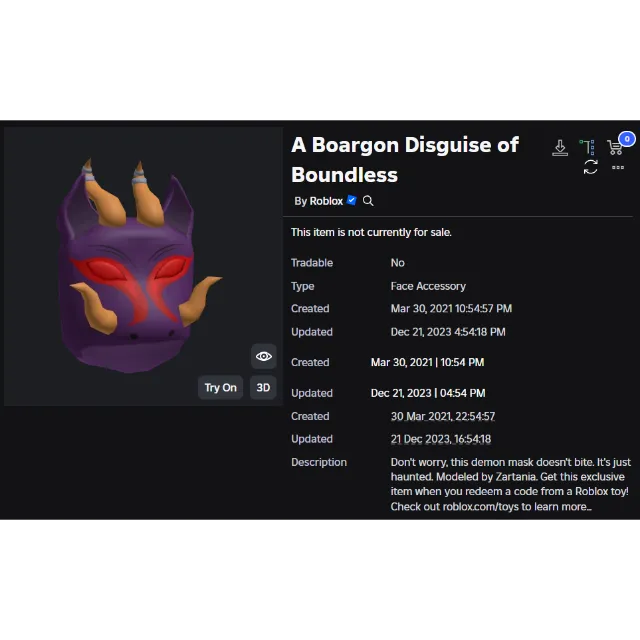Click the refresh arrows icon
Viewport: 640px width, 640px height.
[590, 168]
